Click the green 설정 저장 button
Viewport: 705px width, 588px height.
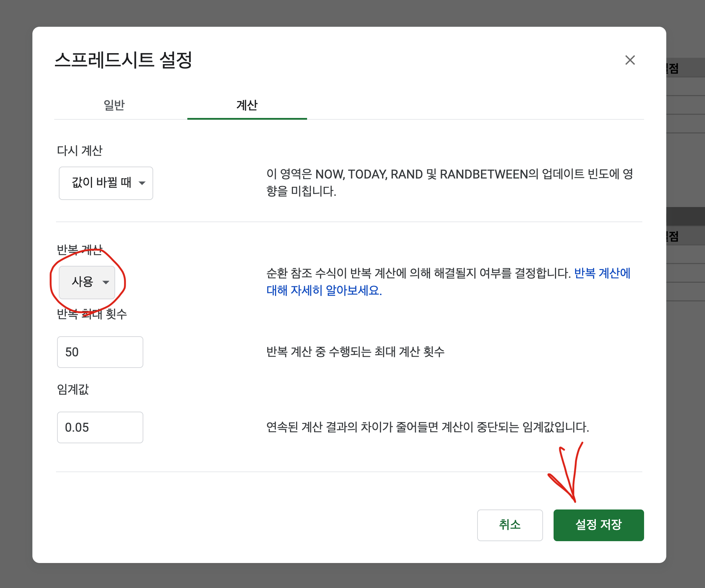pyautogui.click(x=598, y=525)
